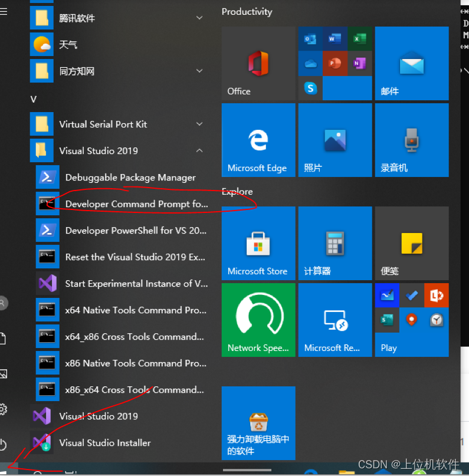Open Whiteboard in the Play tile

click(x=387, y=295)
